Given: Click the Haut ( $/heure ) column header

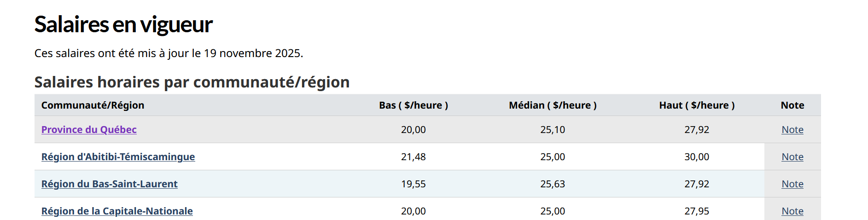Looking at the screenshot, I should point(697,105).
